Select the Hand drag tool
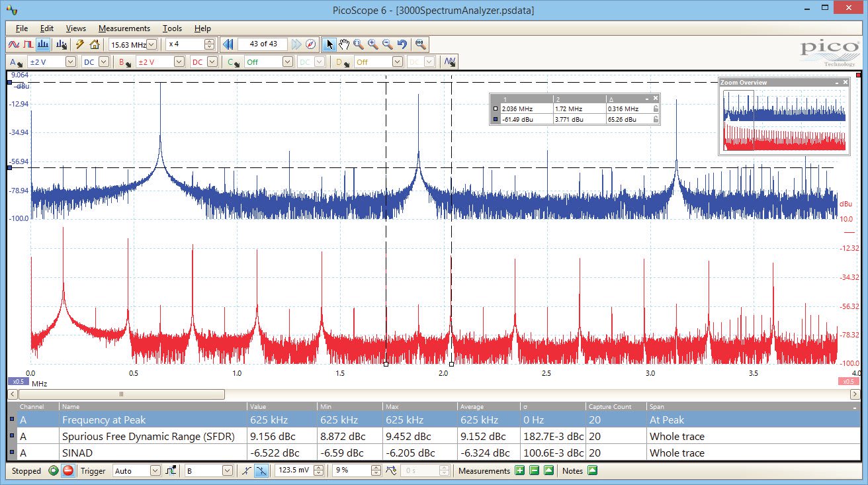The width and height of the screenshot is (868, 485). point(344,44)
